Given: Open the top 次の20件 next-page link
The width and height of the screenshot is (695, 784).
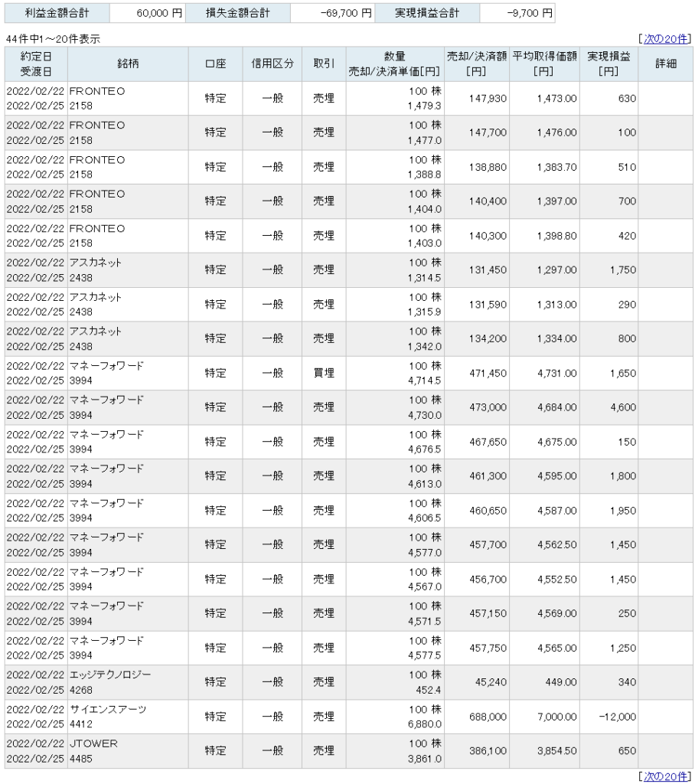Looking at the screenshot, I should coord(665,38).
